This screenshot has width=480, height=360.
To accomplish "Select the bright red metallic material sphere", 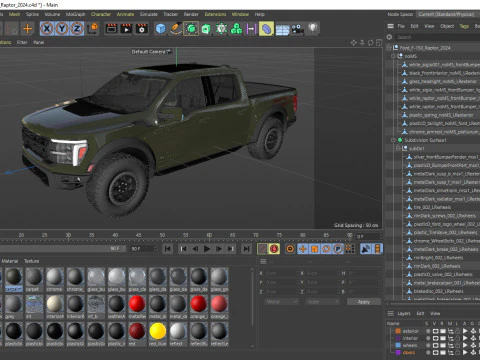I will coord(137,303).
